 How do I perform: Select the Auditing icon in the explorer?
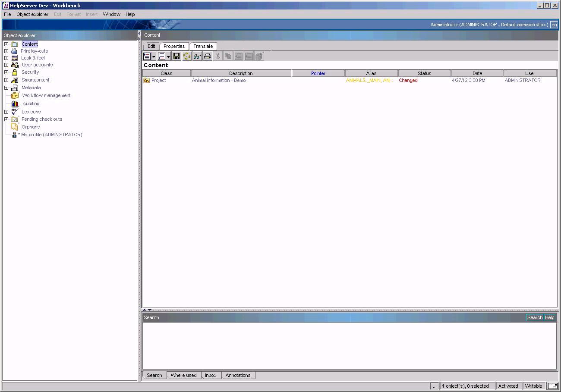click(15, 103)
